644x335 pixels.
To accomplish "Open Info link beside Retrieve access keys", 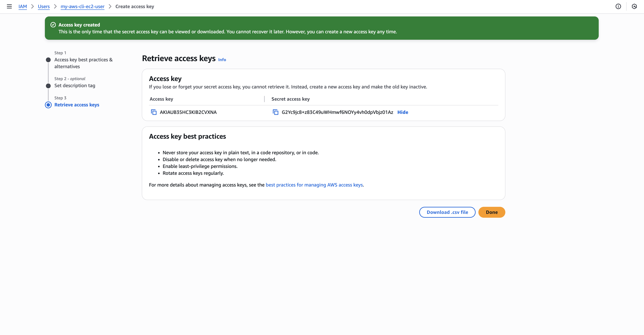I will coord(222,60).
